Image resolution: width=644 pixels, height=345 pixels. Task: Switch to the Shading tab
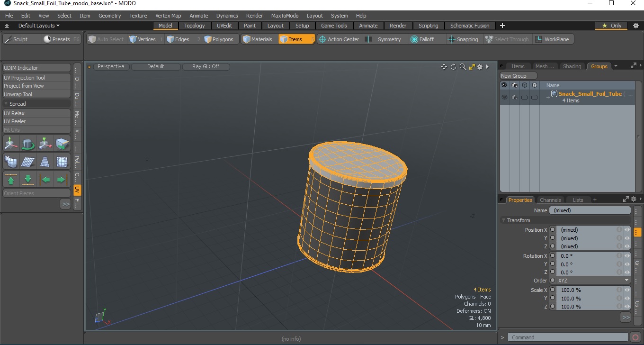[x=572, y=66]
